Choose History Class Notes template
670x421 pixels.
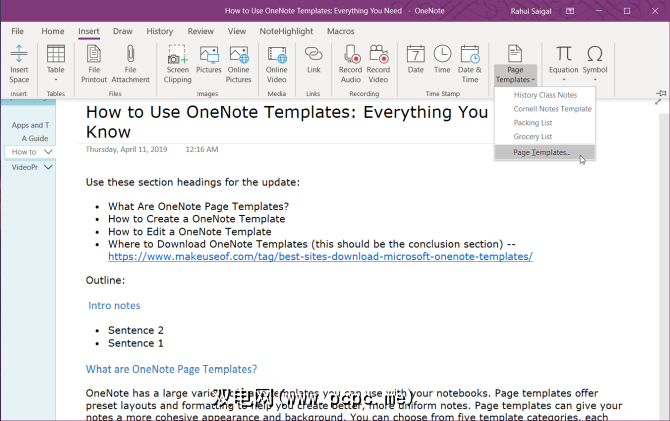(545, 95)
